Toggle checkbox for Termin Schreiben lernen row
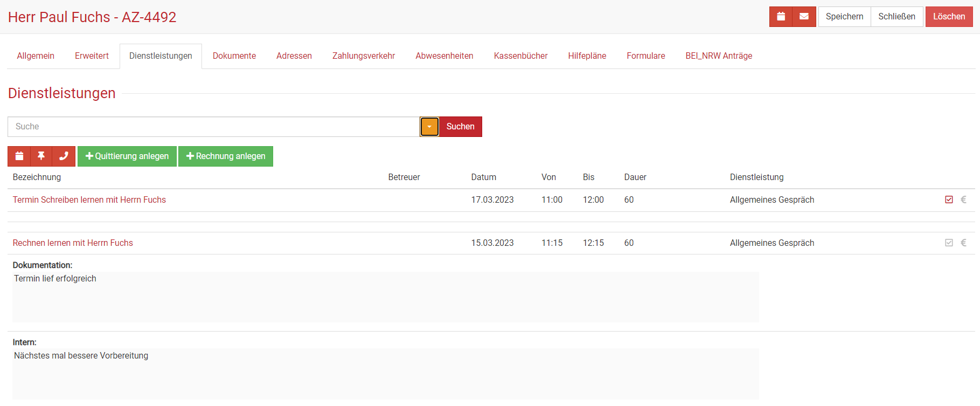The height and width of the screenshot is (406, 980). point(949,200)
